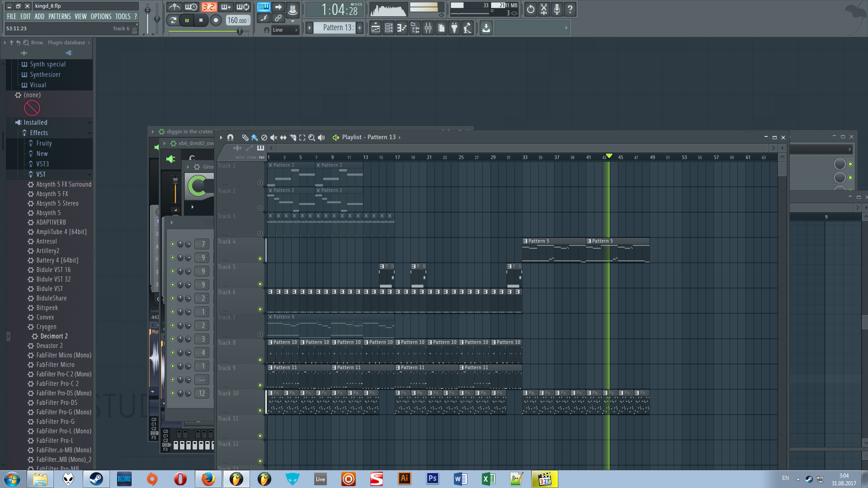Open the Synthesizer category
Viewport: 868px width, 488px height.
pos(45,75)
